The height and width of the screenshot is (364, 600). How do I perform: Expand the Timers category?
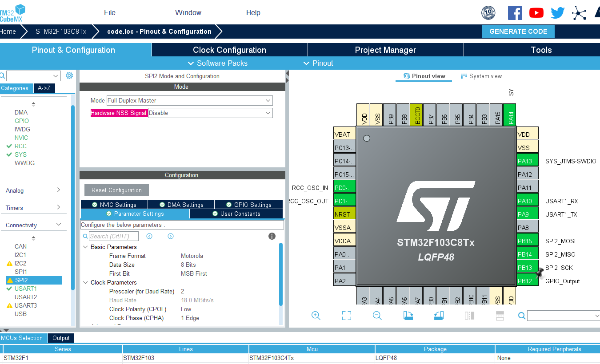pos(33,208)
